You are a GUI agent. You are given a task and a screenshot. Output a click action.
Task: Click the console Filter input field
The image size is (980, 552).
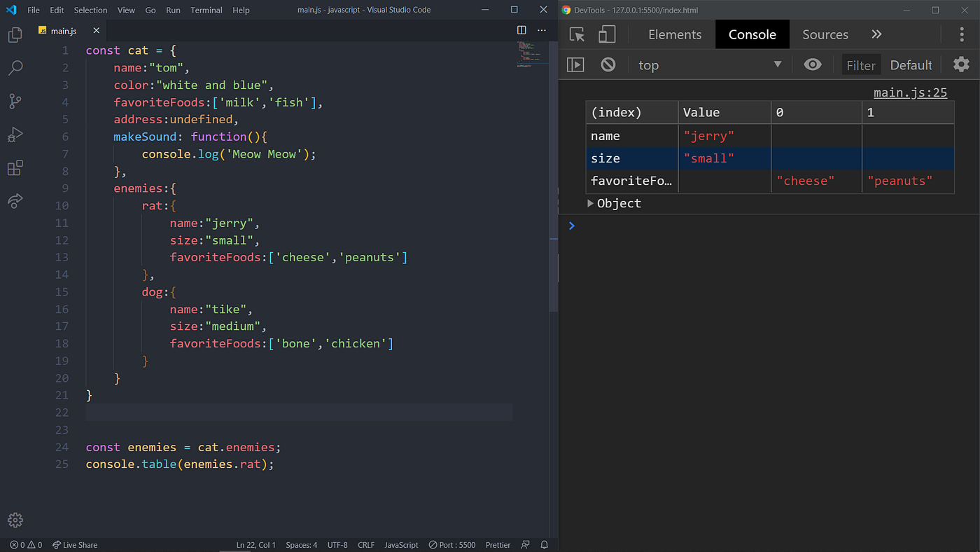(x=861, y=65)
